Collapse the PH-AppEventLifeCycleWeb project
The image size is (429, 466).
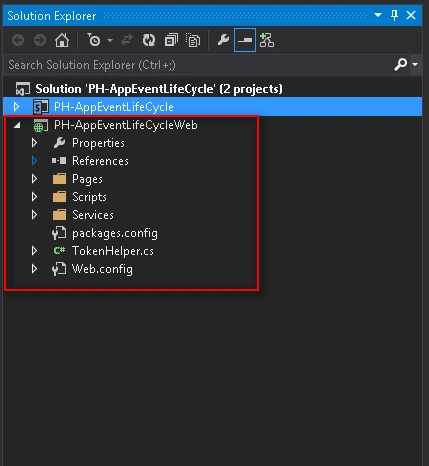click(x=17, y=125)
